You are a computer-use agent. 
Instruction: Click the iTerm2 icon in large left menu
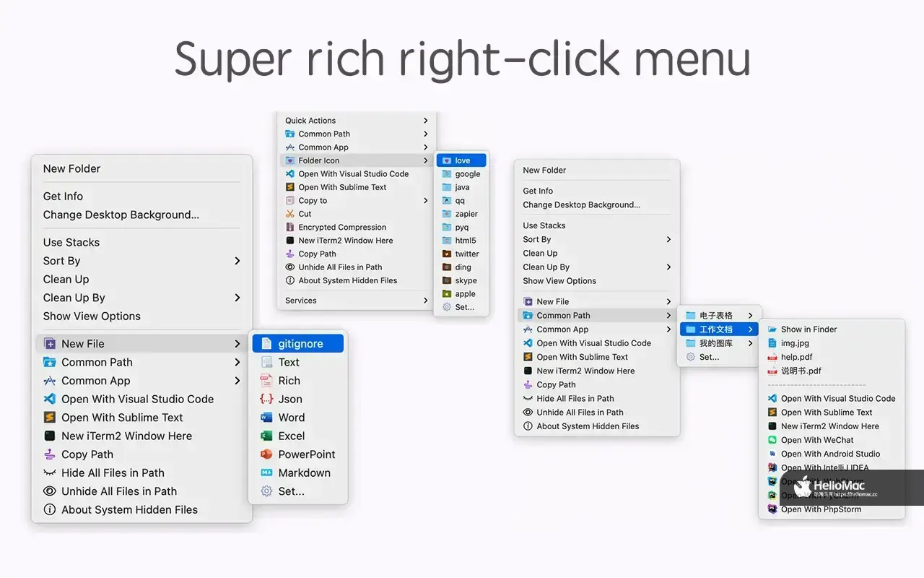[x=50, y=436]
